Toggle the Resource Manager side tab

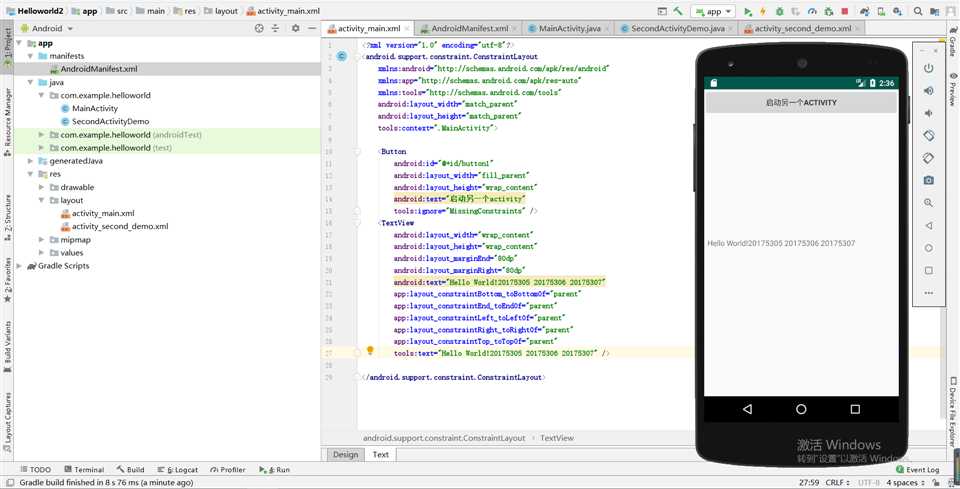7,122
